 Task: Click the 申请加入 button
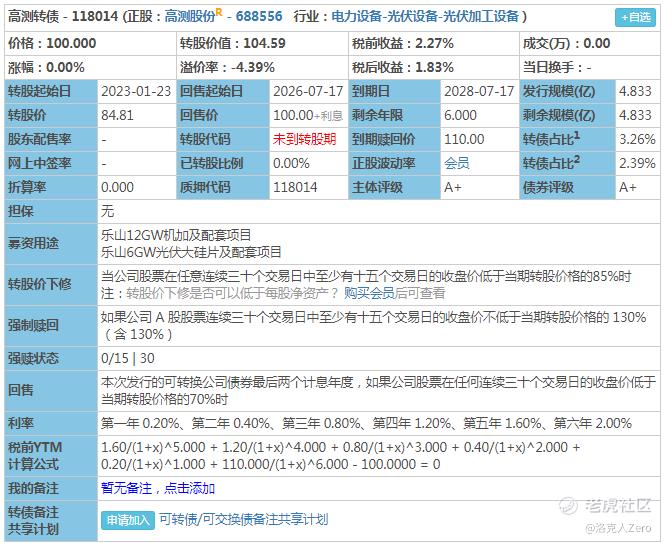tap(128, 520)
